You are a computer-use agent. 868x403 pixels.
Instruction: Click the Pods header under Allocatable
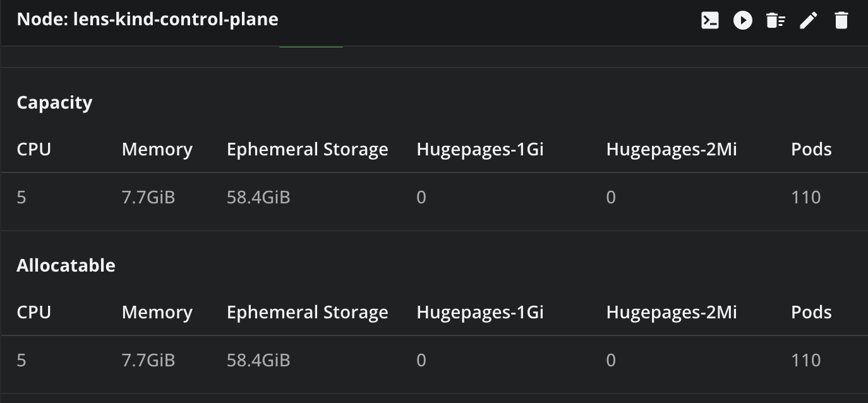[811, 313]
